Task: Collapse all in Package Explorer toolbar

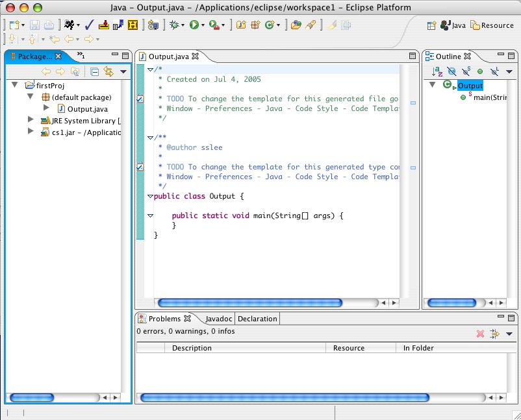Action: tap(94, 72)
